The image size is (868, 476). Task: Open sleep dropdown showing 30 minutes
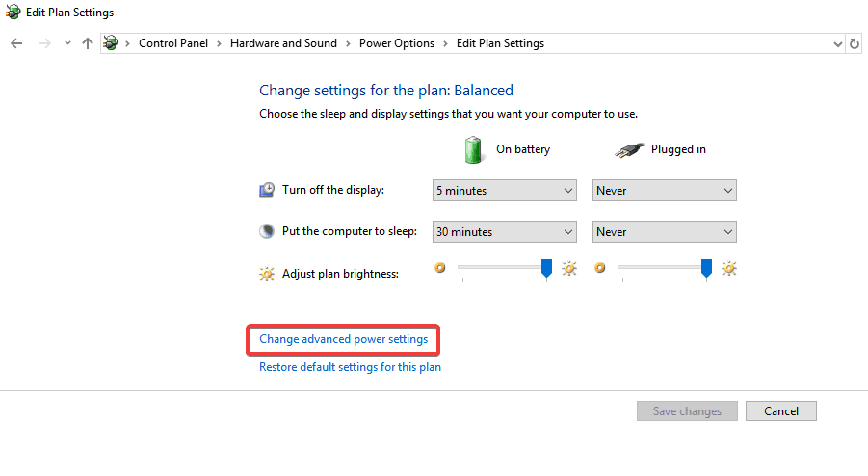pyautogui.click(x=504, y=232)
